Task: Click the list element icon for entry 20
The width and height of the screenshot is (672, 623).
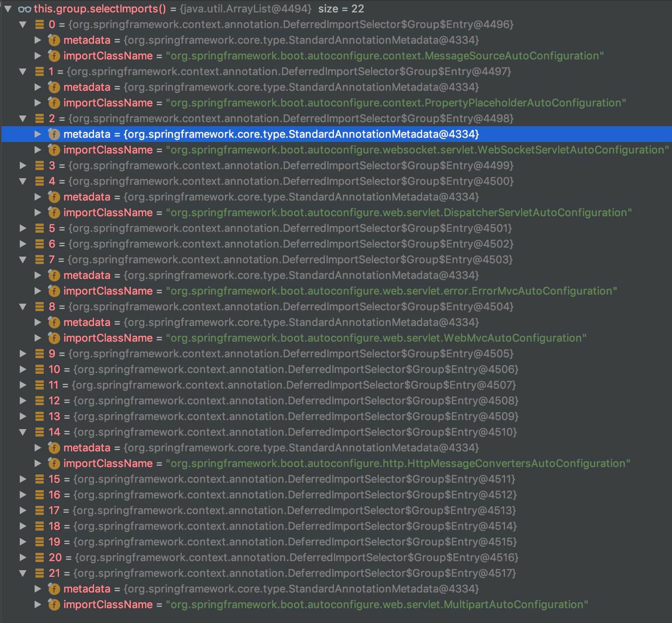Action: (40, 557)
